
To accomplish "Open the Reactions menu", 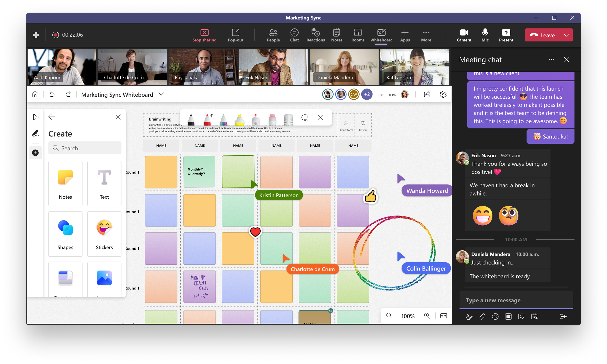I will [x=315, y=35].
